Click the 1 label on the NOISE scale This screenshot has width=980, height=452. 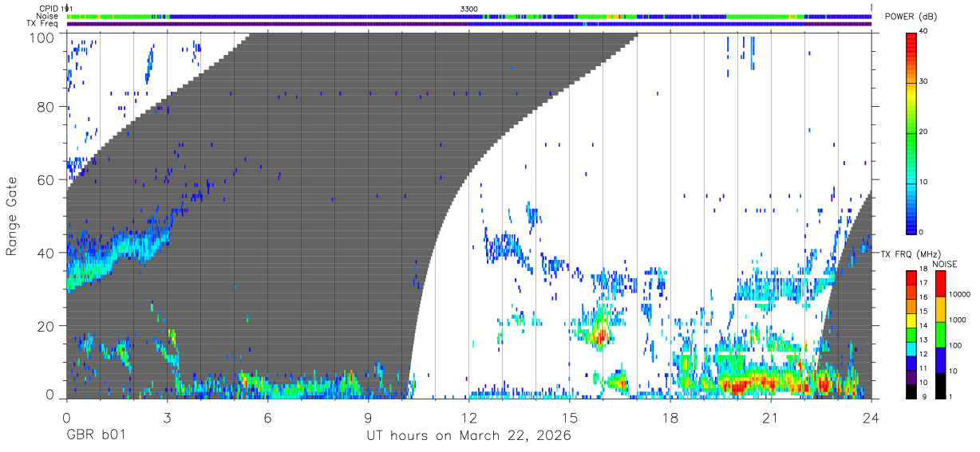pyautogui.click(x=950, y=395)
